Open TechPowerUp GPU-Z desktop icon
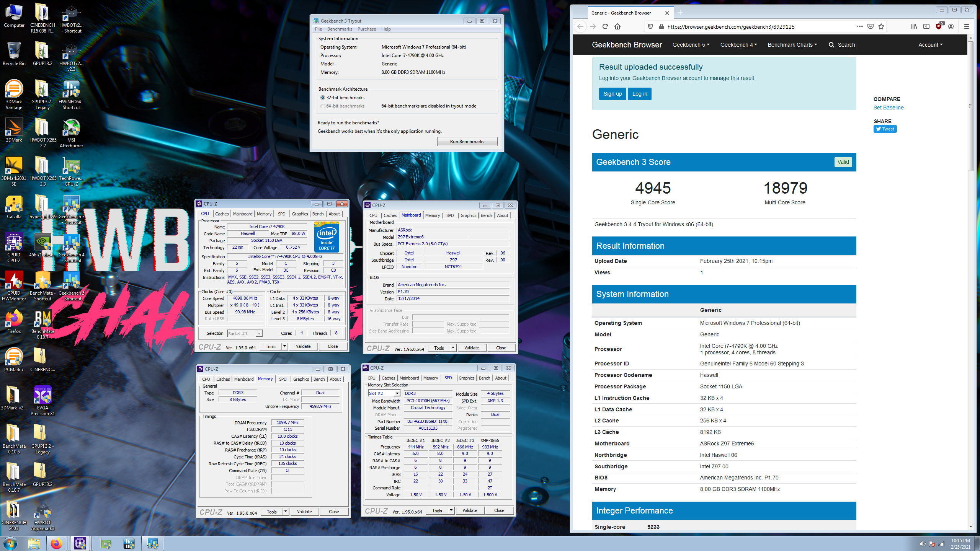Viewport: 980px width, 551px height. (71, 171)
